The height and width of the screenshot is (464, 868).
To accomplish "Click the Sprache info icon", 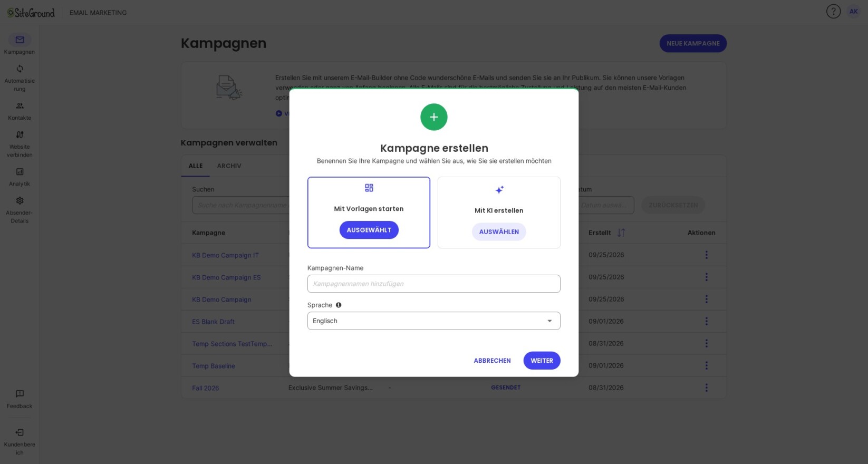I will pos(339,305).
